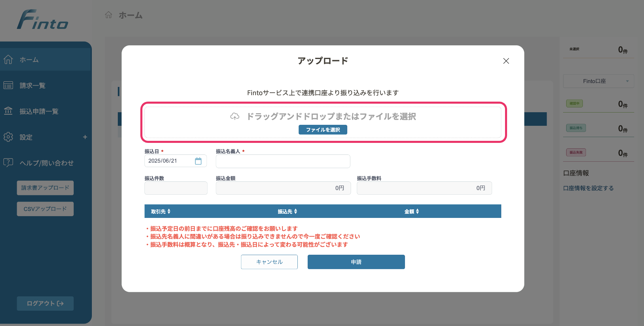Open the calendar date picker icon
This screenshot has height=326, width=644.
pos(198,161)
